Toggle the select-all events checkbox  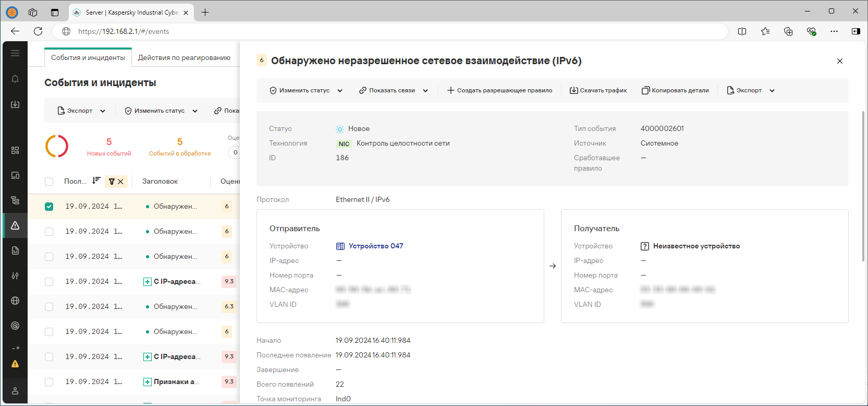tap(49, 182)
